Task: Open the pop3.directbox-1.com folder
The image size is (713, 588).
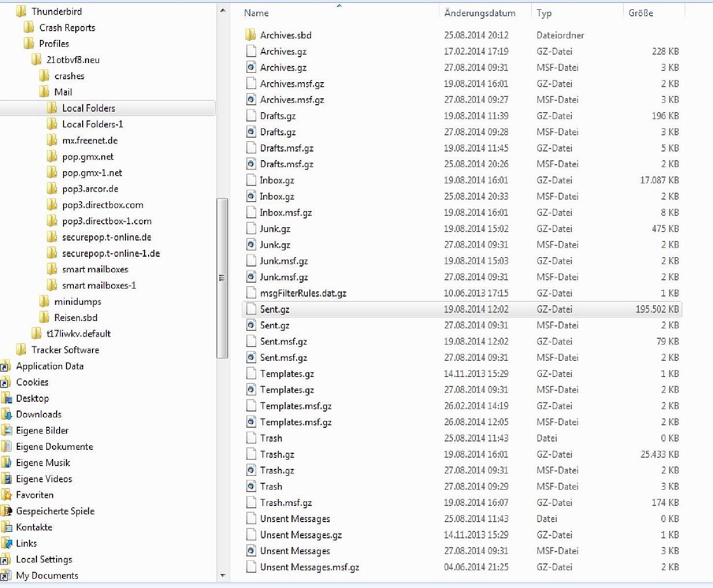Action: click(x=107, y=221)
